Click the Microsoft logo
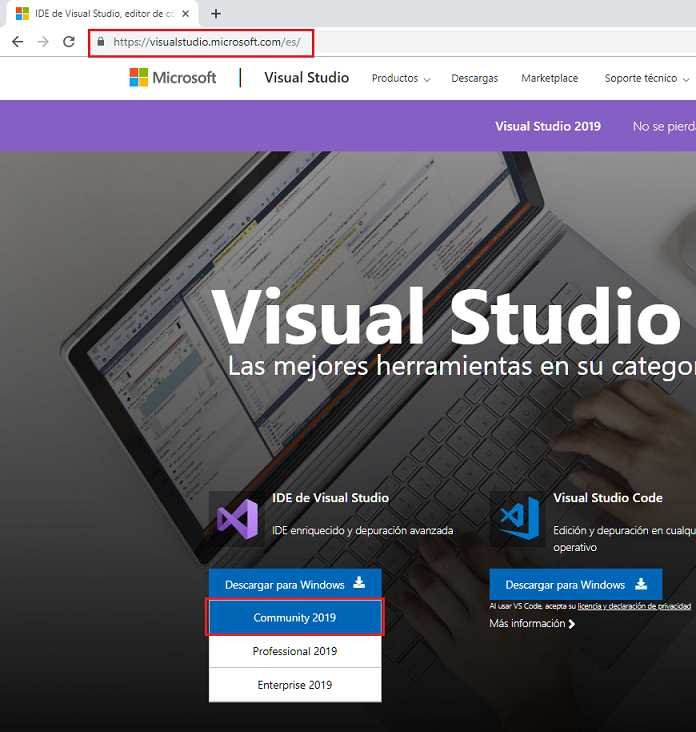Image resolution: width=696 pixels, height=732 pixels. pyautogui.click(x=173, y=78)
